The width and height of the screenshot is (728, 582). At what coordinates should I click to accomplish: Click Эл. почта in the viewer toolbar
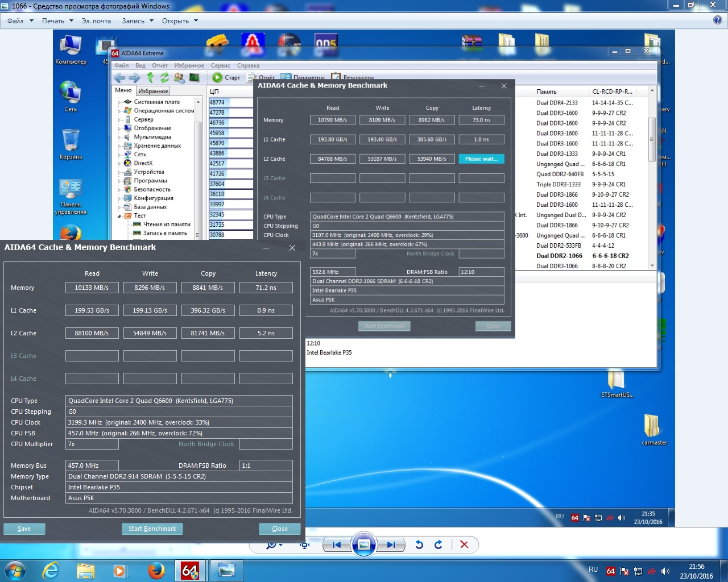click(x=96, y=21)
